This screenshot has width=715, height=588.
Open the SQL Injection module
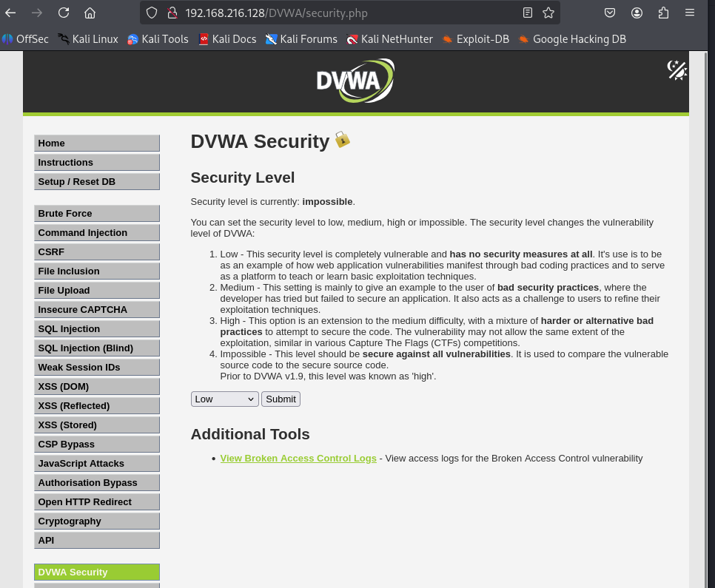click(97, 328)
